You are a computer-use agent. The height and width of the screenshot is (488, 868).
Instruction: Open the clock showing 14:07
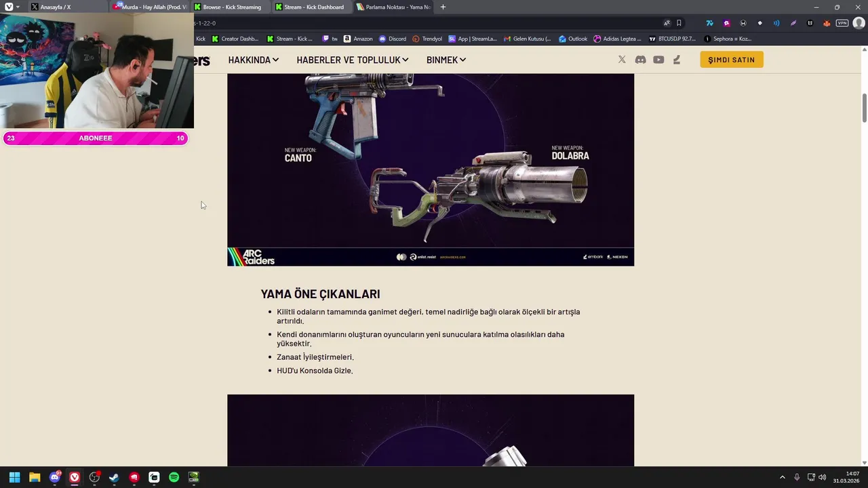pyautogui.click(x=847, y=477)
